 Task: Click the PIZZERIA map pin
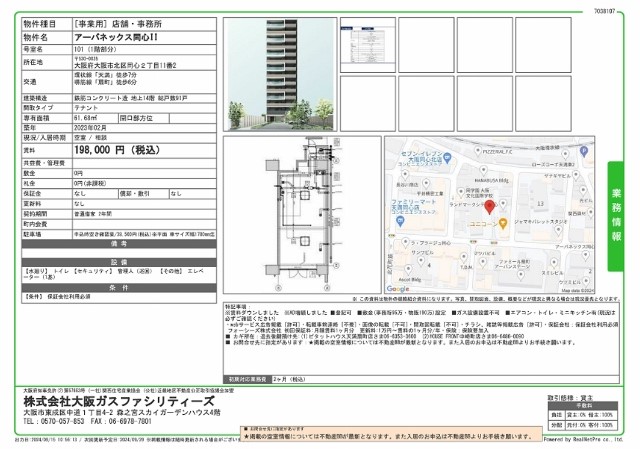pos(478,151)
